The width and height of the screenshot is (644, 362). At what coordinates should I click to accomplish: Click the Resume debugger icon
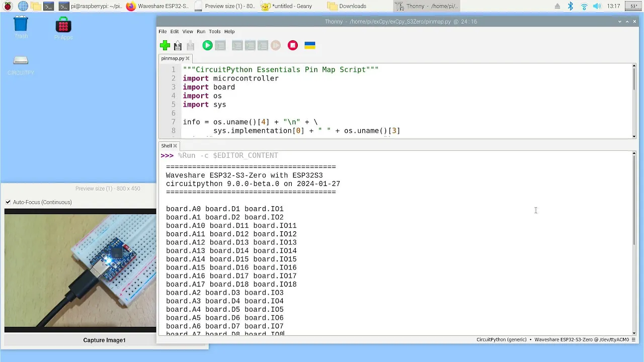(275, 46)
